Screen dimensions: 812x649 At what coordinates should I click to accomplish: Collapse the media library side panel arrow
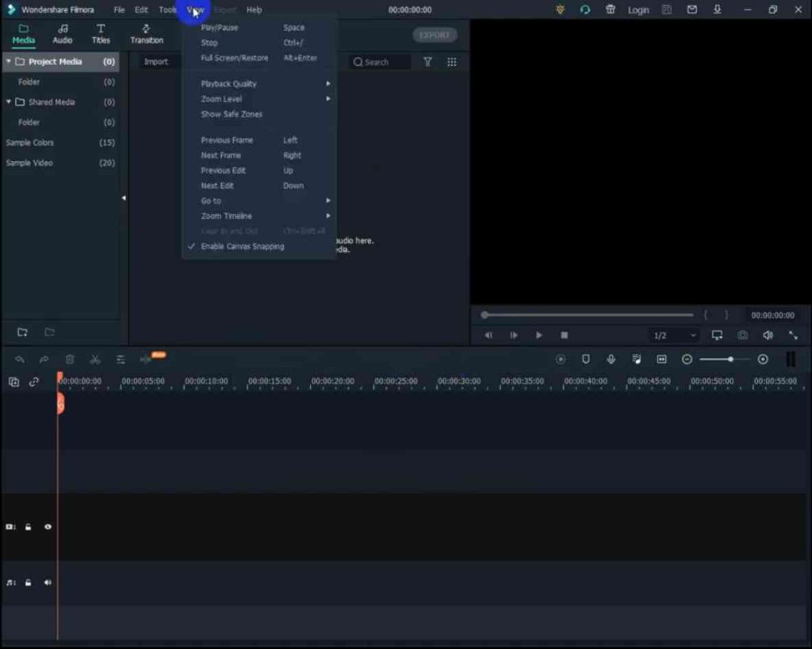coord(124,198)
